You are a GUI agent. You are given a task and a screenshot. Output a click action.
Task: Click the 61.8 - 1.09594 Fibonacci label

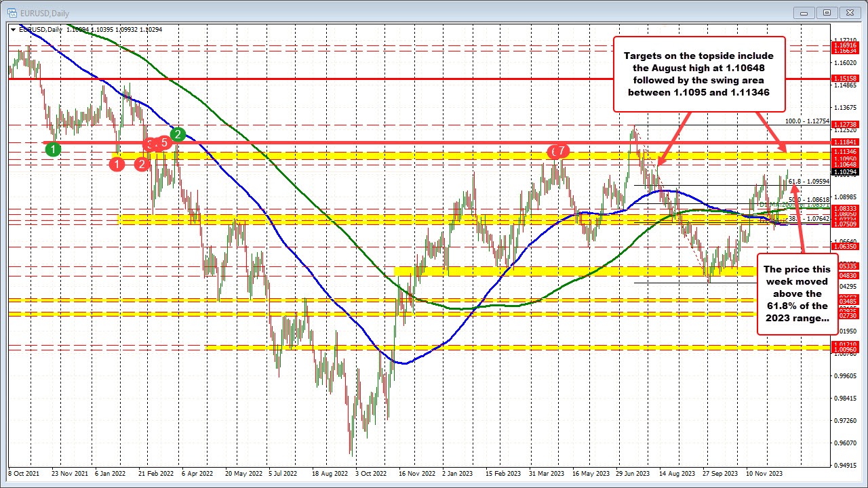click(808, 183)
